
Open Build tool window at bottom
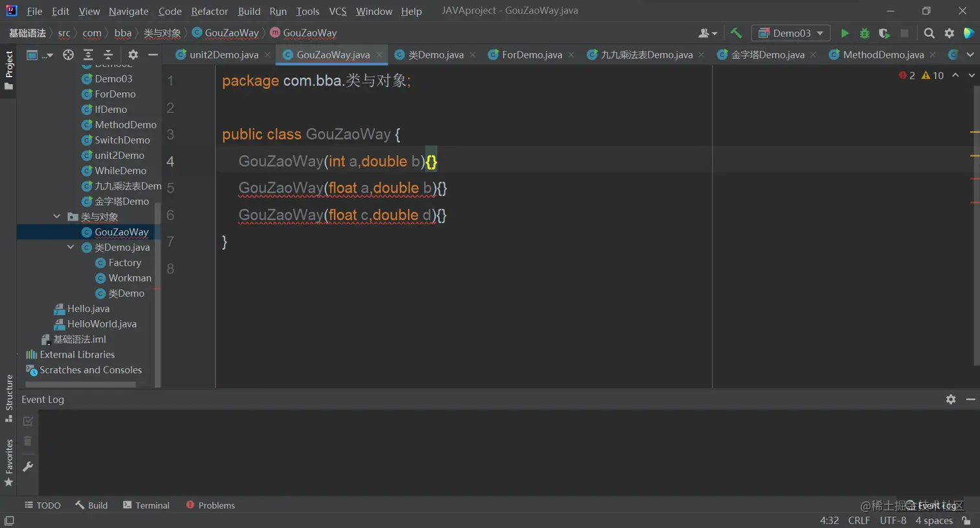pyautogui.click(x=91, y=505)
